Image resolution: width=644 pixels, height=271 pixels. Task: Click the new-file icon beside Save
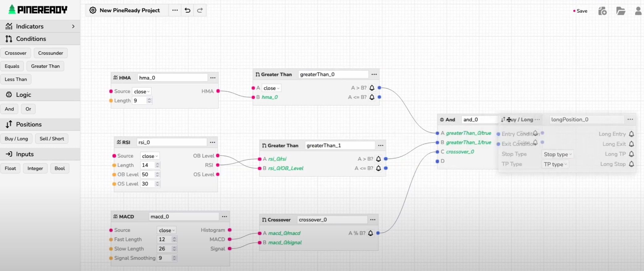602,11
